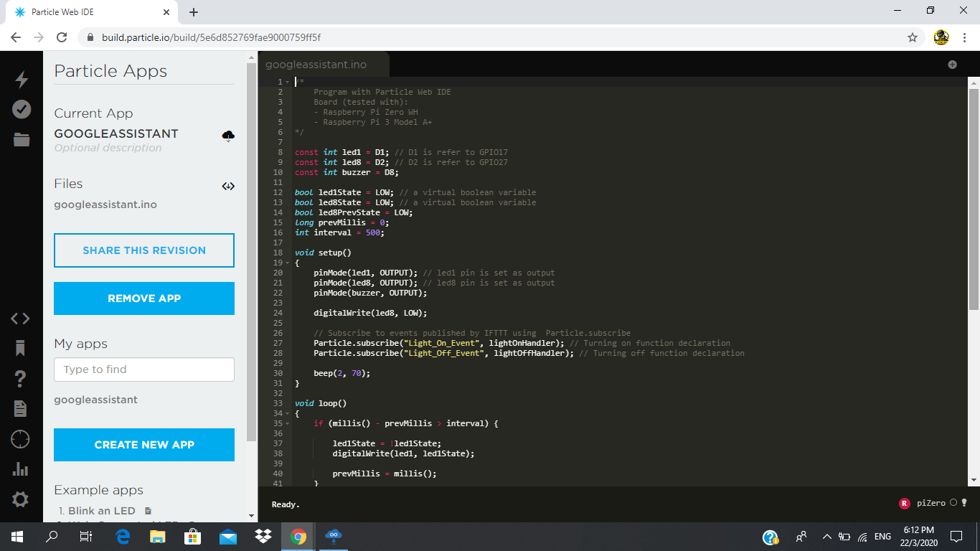Click the download app cloud icon

(x=229, y=136)
